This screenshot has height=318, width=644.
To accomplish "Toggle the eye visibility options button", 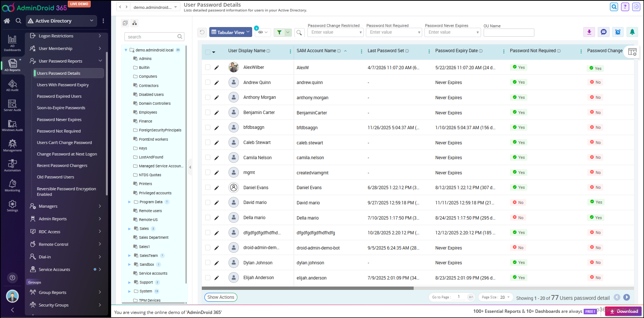I will coord(263,32).
